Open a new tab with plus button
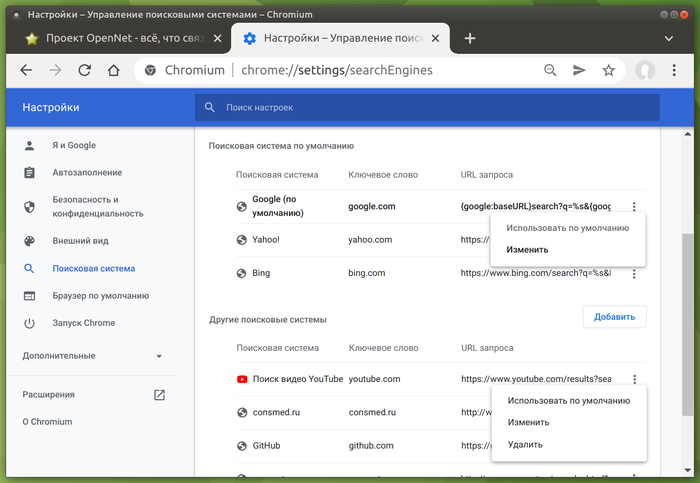The width and height of the screenshot is (700, 483). click(x=470, y=38)
